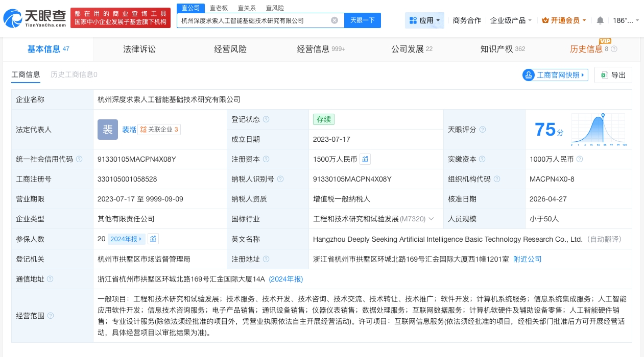This screenshot has height=357, width=644.
Task: Click the 存续 status tag
Action: pos(324,119)
